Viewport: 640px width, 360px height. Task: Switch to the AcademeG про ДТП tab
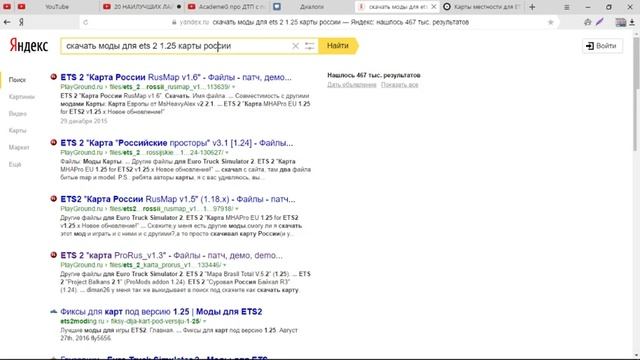[x=227, y=7]
